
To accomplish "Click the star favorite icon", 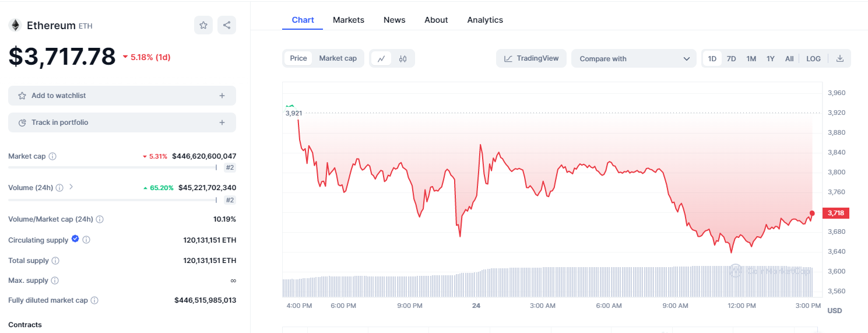I will tap(203, 25).
